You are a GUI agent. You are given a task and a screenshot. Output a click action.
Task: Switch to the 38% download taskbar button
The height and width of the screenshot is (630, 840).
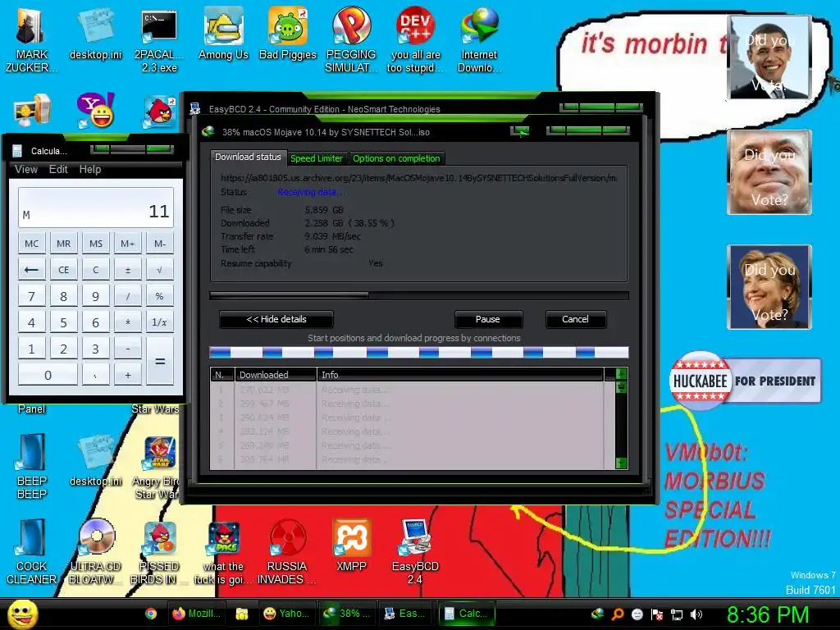(348, 614)
